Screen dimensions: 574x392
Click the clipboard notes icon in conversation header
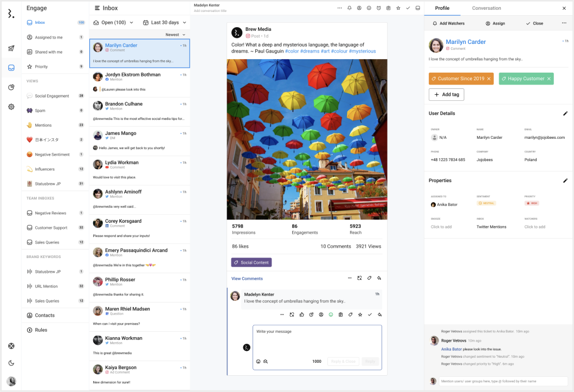(389, 8)
